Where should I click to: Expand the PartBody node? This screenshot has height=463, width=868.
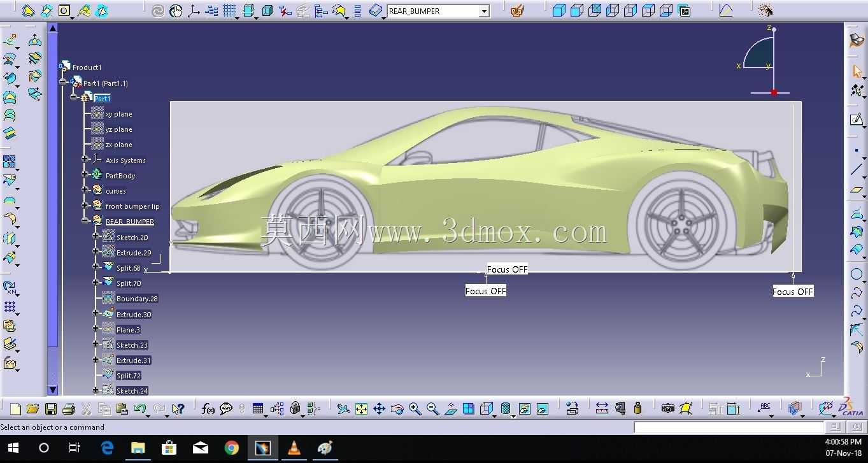(x=85, y=175)
